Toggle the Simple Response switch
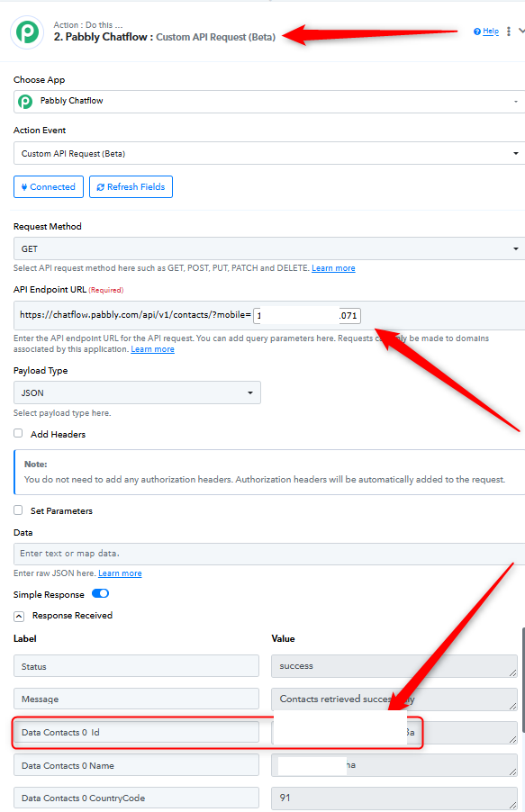The width and height of the screenshot is (525, 812). pos(100,593)
